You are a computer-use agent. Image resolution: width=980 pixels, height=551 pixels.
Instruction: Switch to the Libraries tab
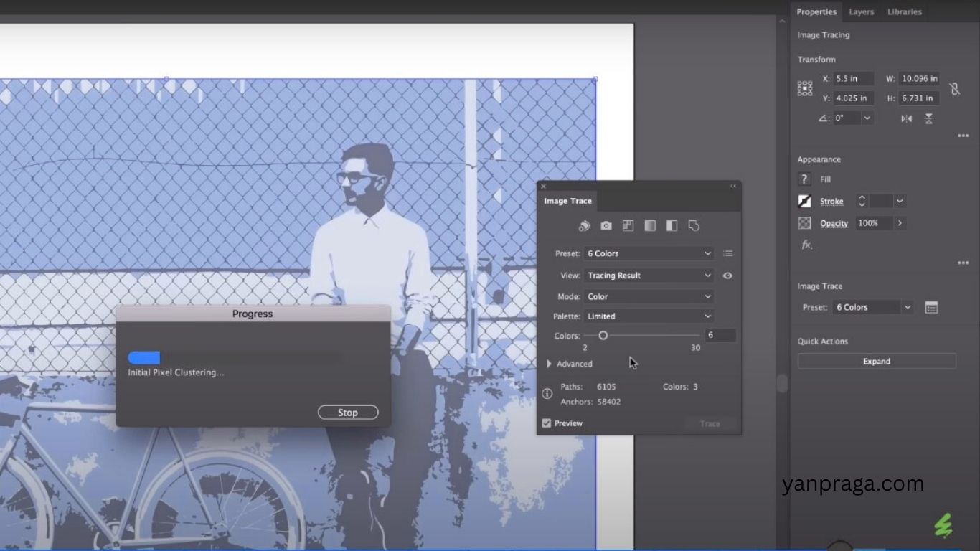tap(904, 11)
